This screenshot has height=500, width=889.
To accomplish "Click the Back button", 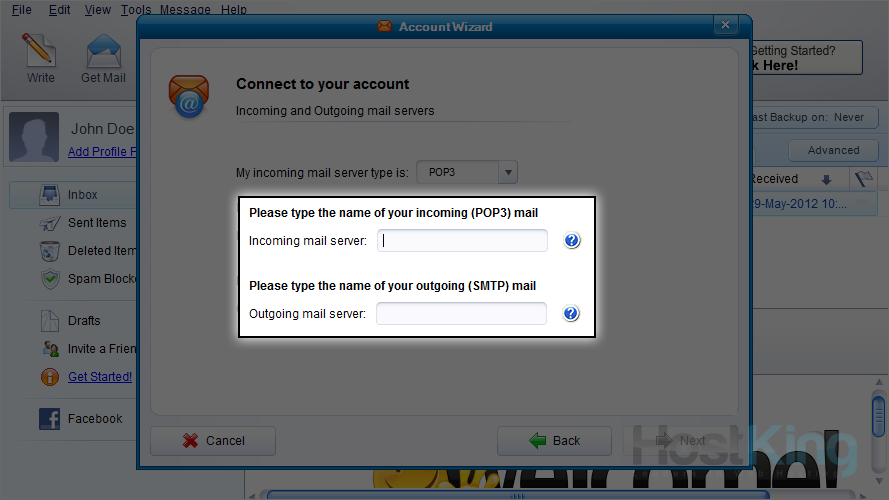I will click(x=554, y=440).
